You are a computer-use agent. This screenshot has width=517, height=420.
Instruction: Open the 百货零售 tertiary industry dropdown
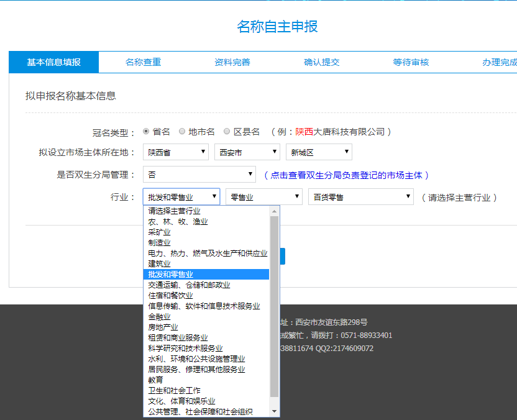360,196
